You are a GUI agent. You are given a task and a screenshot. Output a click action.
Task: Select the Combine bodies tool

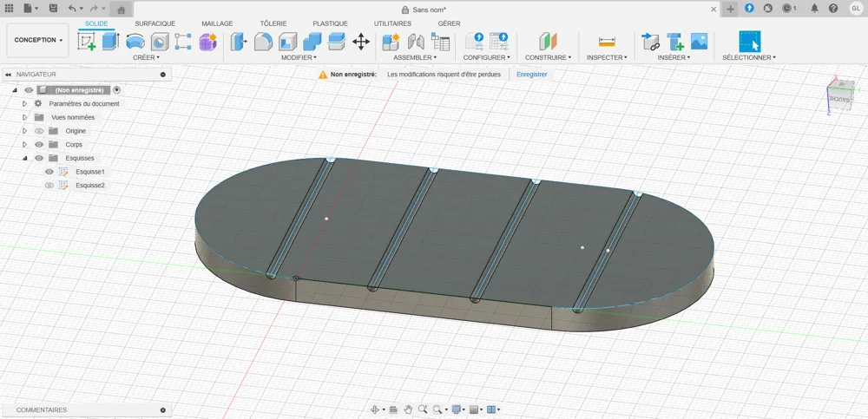coord(312,42)
